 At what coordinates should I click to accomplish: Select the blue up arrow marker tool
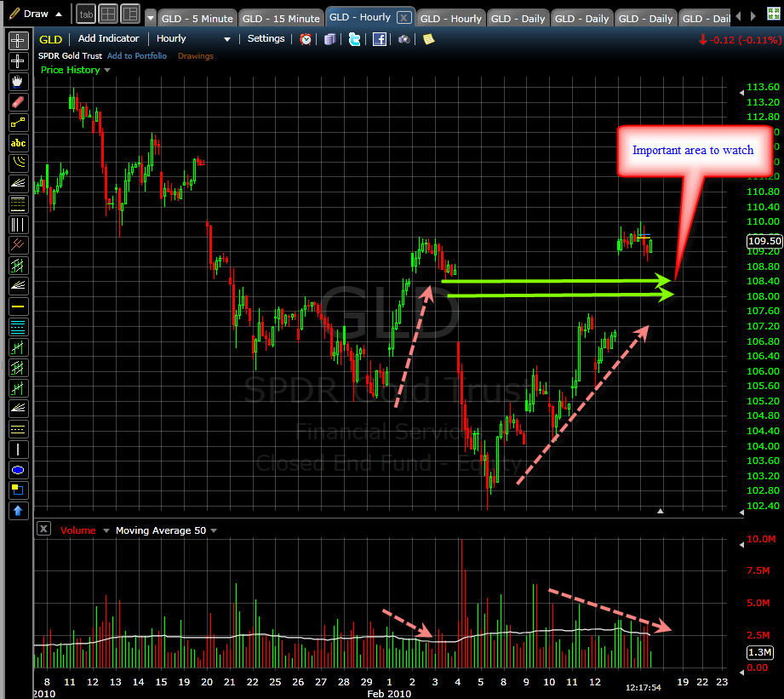coord(18,511)
